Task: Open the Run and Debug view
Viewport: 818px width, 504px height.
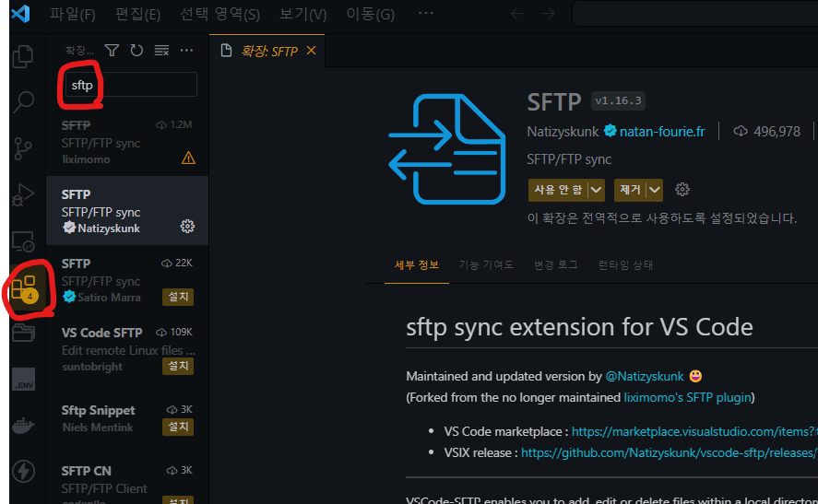Action: point(23,194)
